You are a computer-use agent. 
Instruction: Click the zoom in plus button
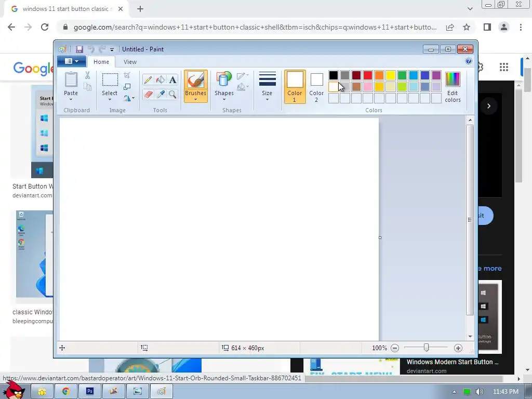point(458,348)
